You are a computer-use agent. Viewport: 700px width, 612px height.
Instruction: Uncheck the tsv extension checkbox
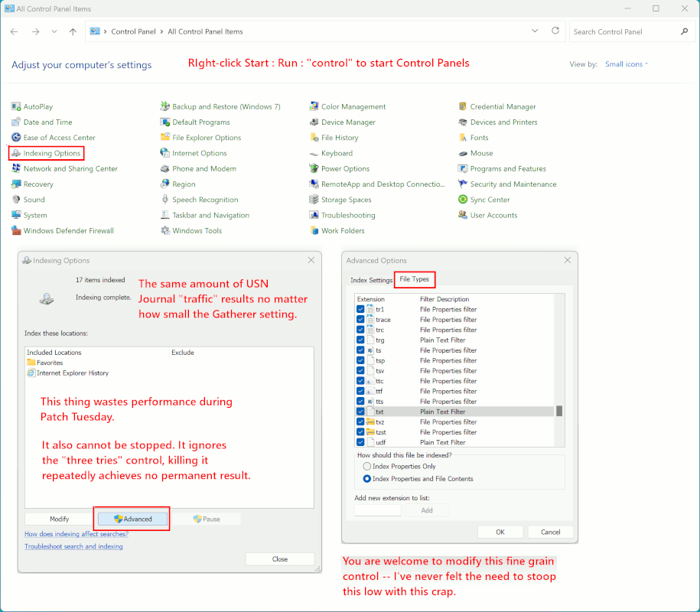[360, 371]
